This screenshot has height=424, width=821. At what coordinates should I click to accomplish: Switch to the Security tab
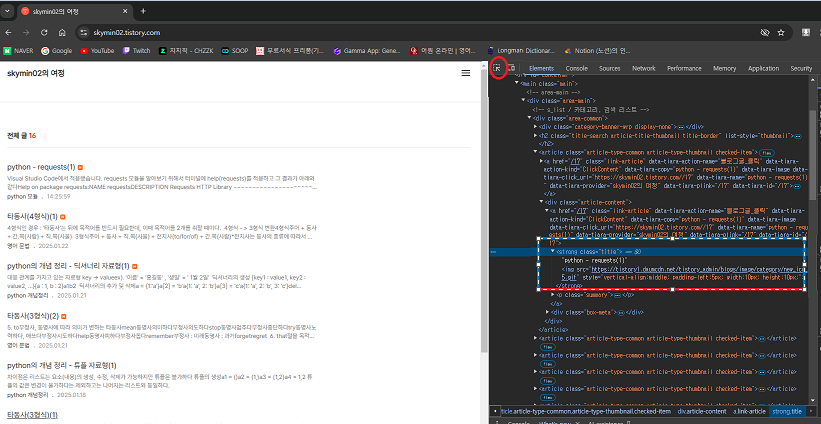[x=801, y=68]
